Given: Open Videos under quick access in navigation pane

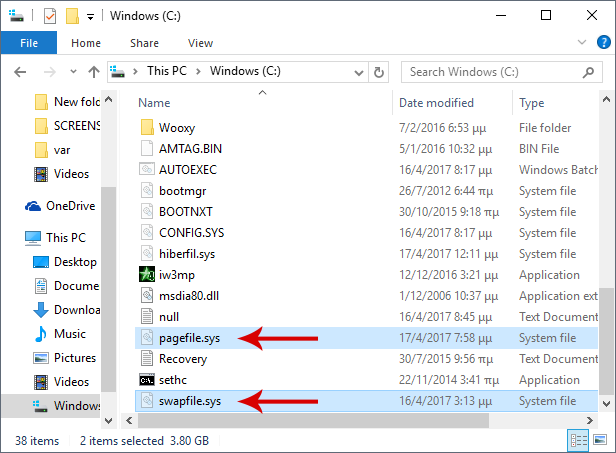Looking at the screenshot, I should [62, 174].
